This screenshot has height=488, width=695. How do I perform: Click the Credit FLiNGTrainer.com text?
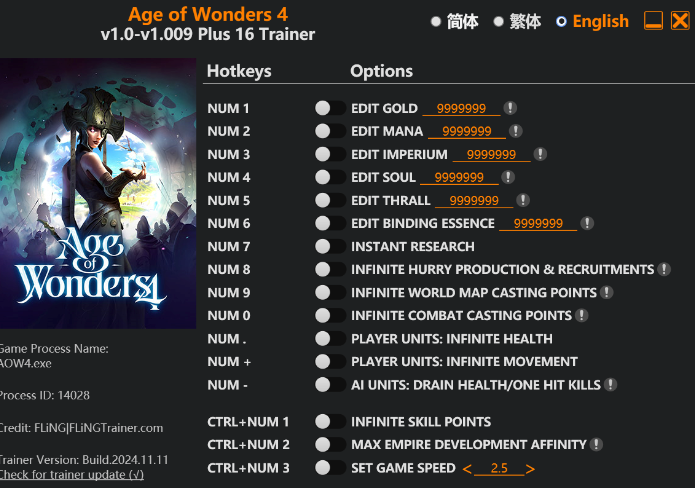pos(81,428)
